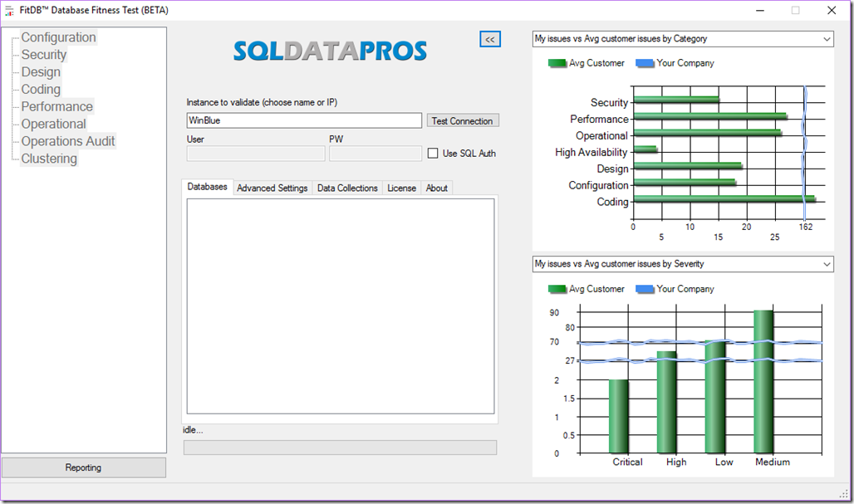
Task: Select Operations Audit tree node
Action: tap(68, 141)
